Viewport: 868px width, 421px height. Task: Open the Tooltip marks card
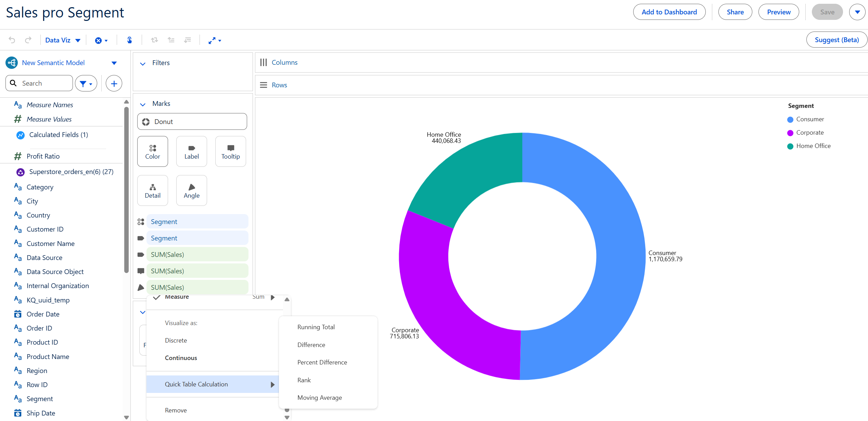click(x=230, y=151)
